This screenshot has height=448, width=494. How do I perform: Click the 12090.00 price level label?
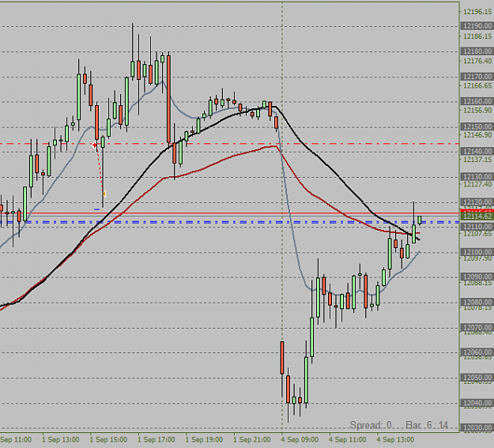pyautogui.click(x=477, y=277)
